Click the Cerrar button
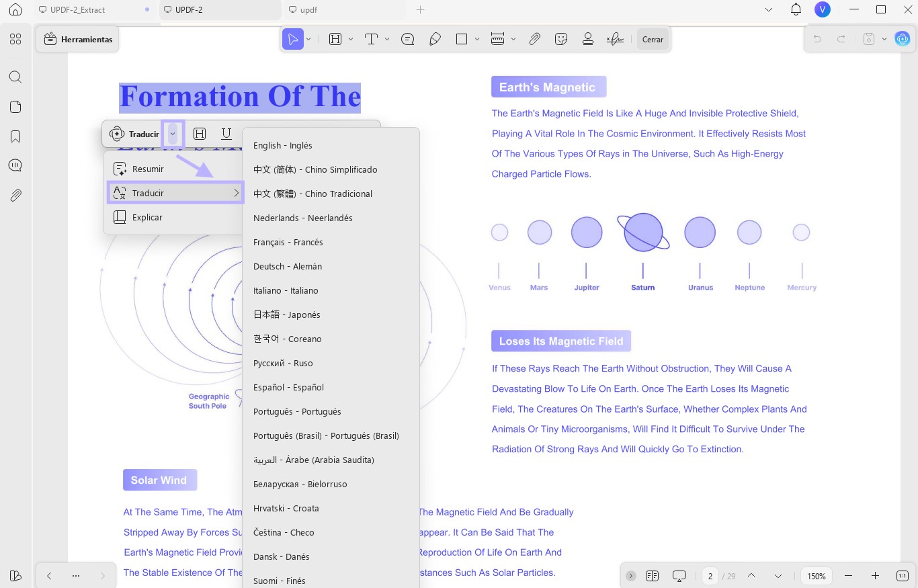918x588 pixels. pos(653,39)
